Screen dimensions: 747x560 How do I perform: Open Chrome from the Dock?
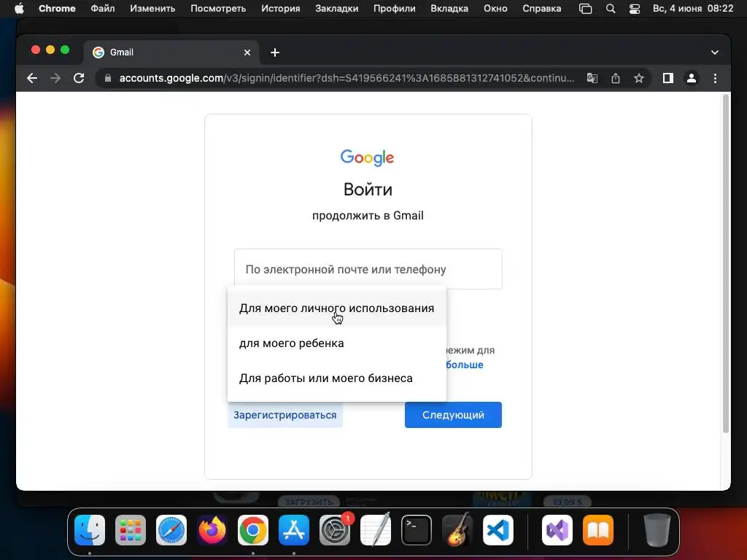click(253, 530)
